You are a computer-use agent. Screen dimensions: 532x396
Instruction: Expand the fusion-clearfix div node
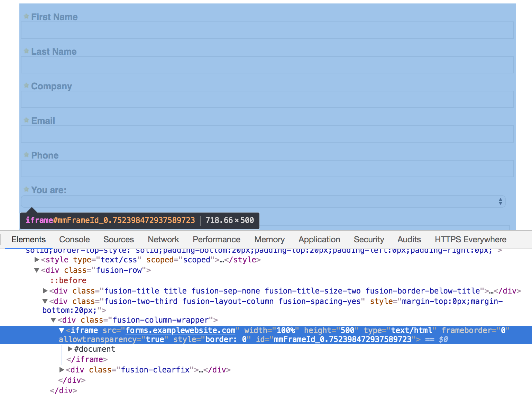62,370
